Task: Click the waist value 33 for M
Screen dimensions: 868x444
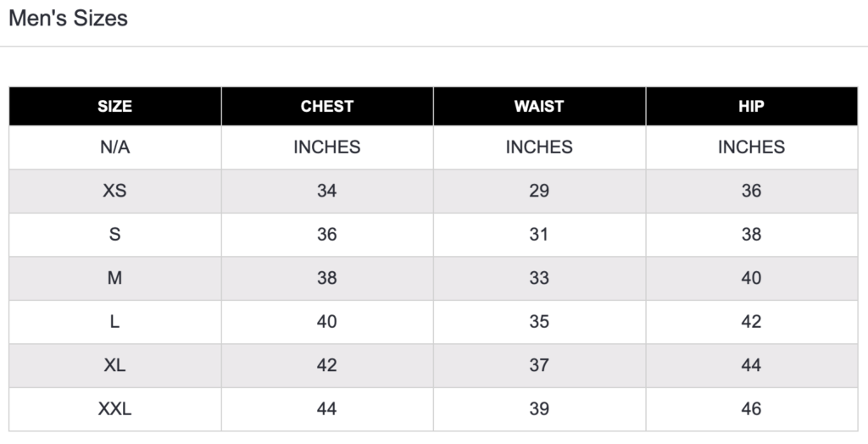Action: coord(539,278)
